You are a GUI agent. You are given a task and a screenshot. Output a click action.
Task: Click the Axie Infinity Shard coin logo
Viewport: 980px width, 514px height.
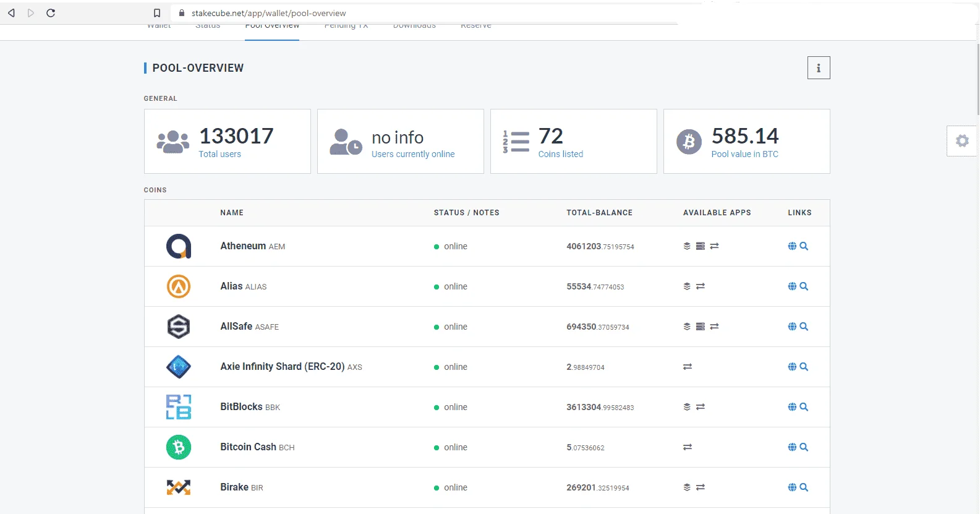[179, 367]
